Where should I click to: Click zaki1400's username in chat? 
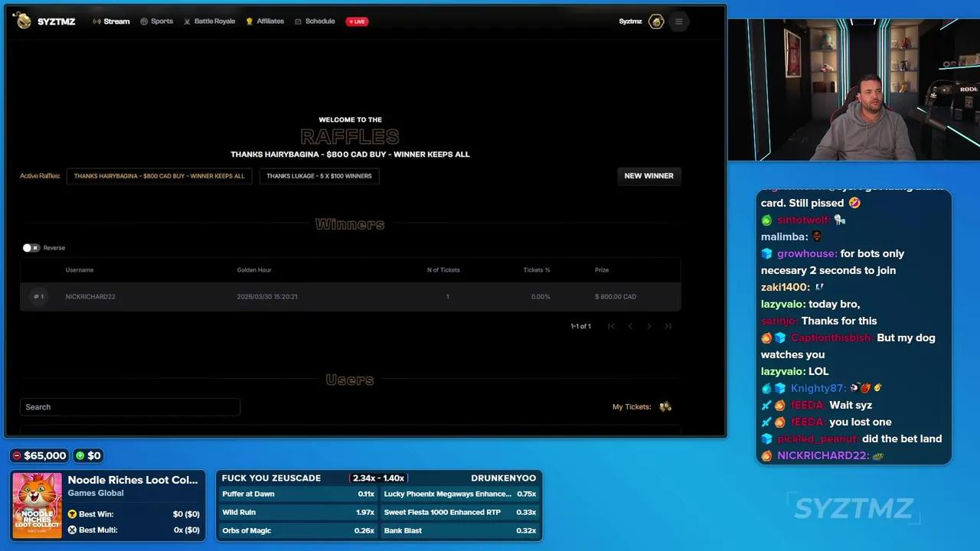[786, 288]
